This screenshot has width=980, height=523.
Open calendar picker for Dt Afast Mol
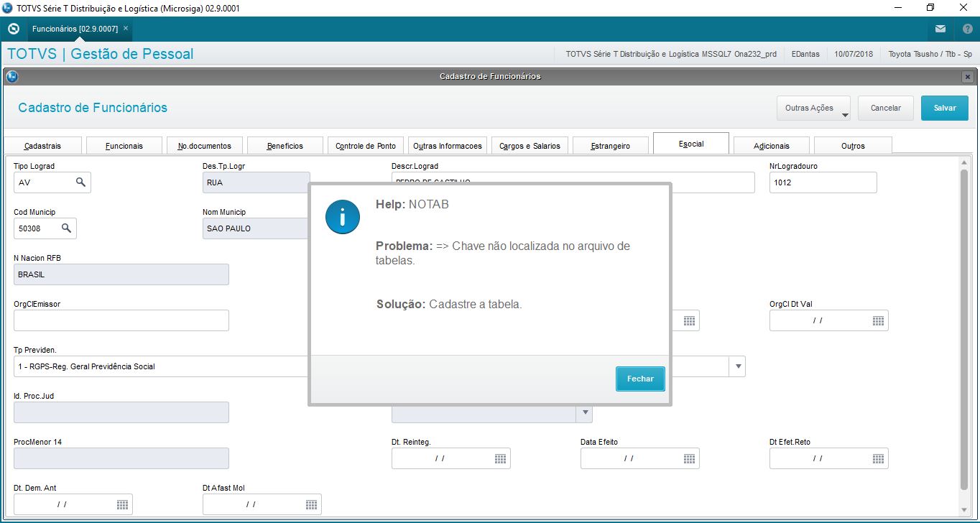311,504
